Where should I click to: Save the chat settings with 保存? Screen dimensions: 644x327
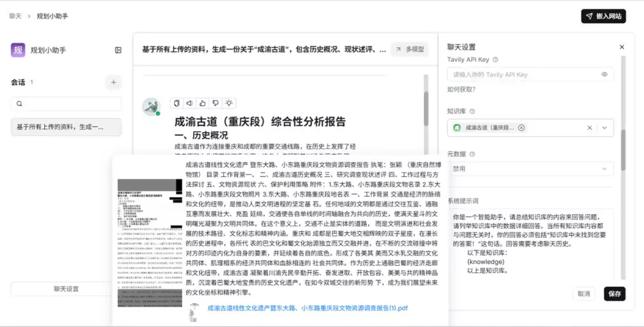tap(614, 294)
